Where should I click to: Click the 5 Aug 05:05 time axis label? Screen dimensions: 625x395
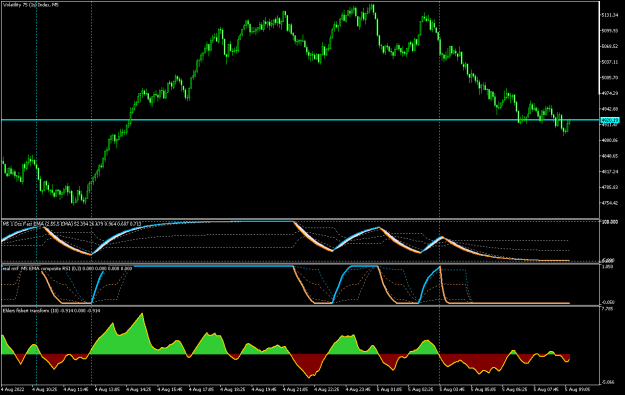tap(484, 389)
